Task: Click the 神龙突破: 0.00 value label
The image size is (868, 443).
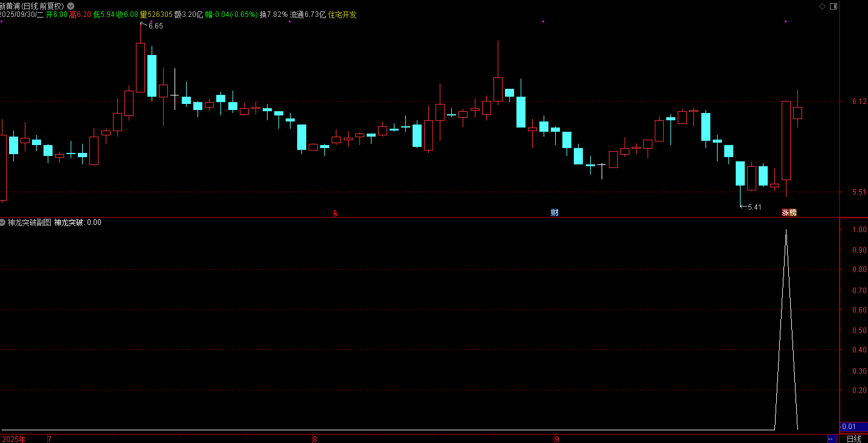Action: point(78,222)
